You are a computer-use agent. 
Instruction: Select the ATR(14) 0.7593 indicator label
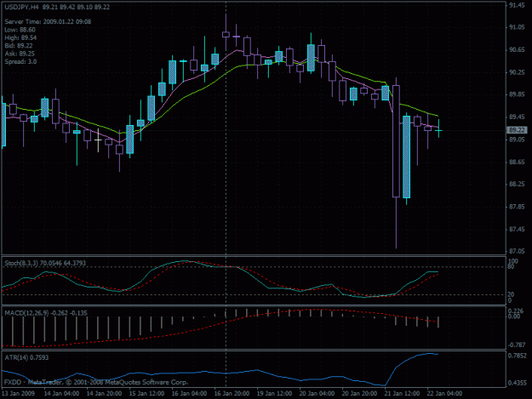[x=26, y=357]
